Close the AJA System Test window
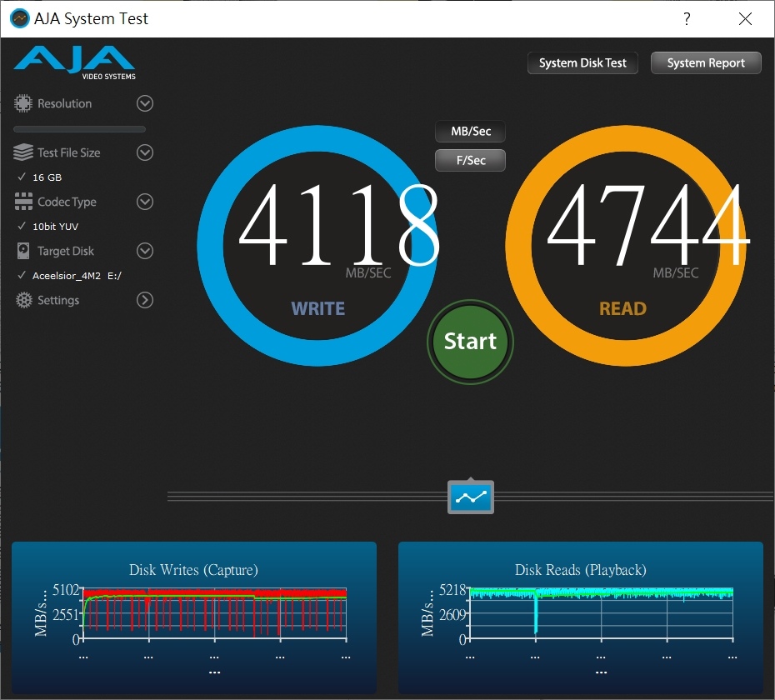Viewport: 775px width, 700px height. point(745,19)
